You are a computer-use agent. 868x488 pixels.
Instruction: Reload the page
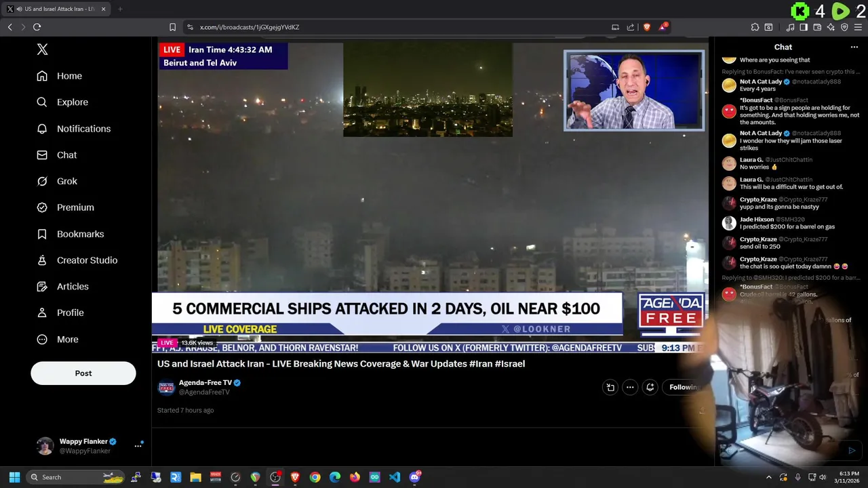(37, 27)
